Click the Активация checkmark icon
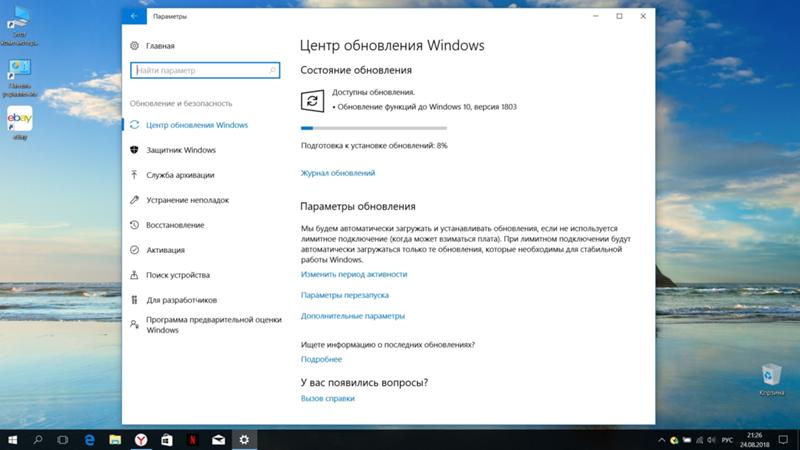This screenshot has width=800, height=450. click(x=134, y=250)
